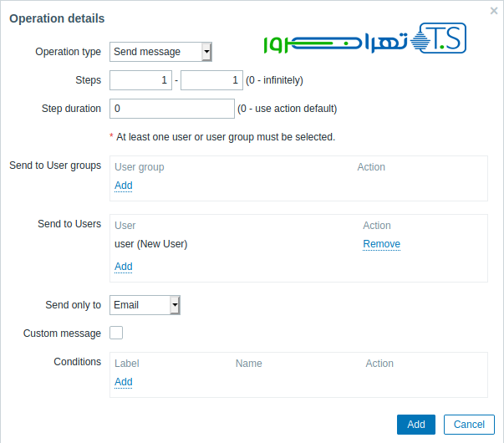The width and height of the screenshot is (504, 443).
Task: Click the Conditions 'Name' column header
Action: tap(248, 364)
